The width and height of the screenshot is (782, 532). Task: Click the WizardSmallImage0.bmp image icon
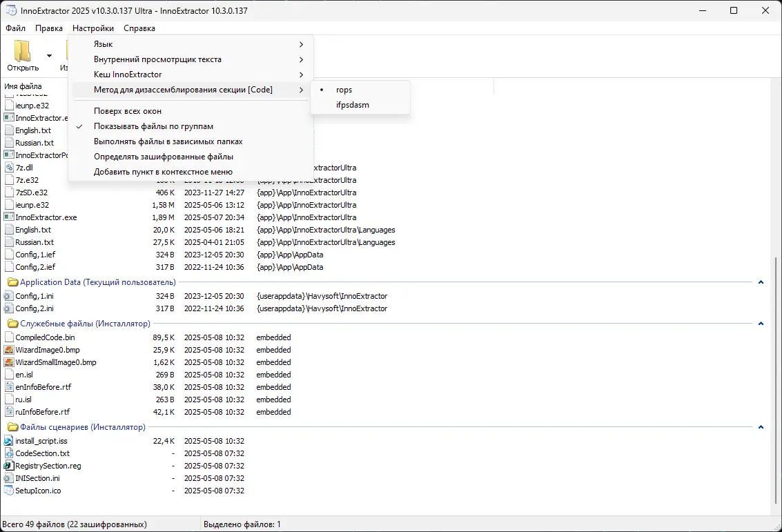[x=8, y=362]
